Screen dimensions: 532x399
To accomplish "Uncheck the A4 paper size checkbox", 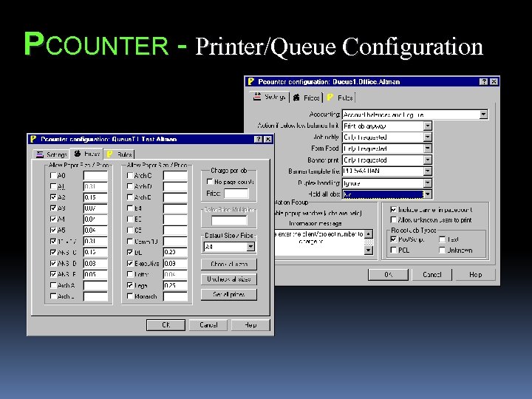I will point(53,219).
